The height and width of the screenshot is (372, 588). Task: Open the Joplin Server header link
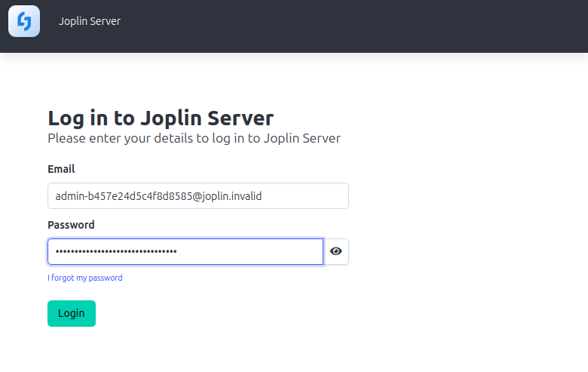[90, 21]
